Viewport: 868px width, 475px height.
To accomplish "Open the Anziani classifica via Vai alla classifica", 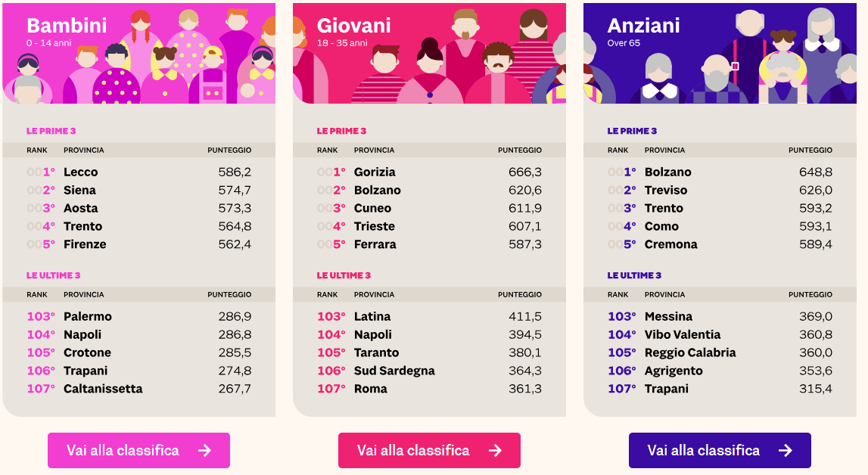I will pos(720,450).
